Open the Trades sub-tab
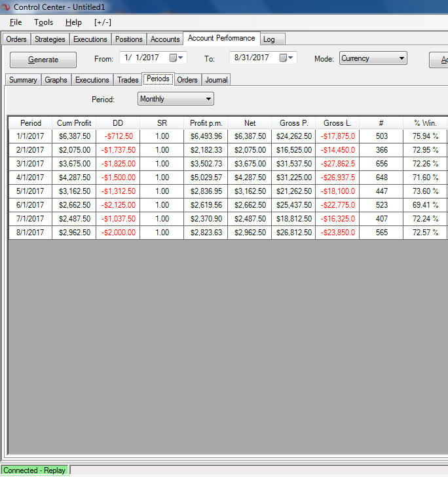448x477 pixels. 128,80
